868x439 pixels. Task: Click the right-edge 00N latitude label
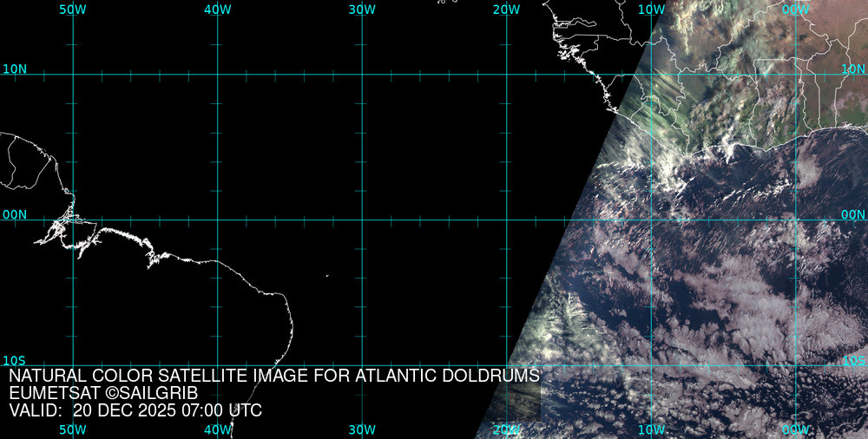pos(853,214)
